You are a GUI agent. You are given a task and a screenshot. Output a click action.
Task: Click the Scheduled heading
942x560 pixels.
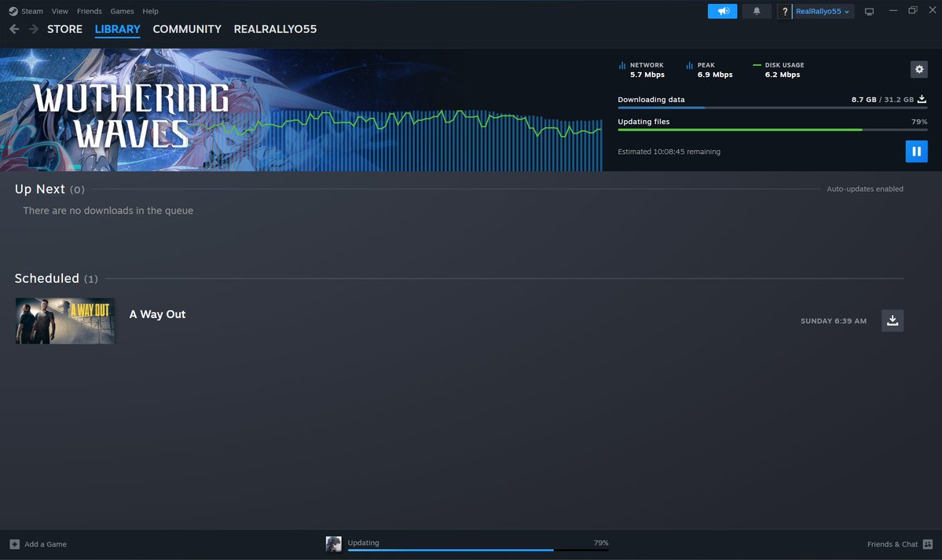click(47, 278)
